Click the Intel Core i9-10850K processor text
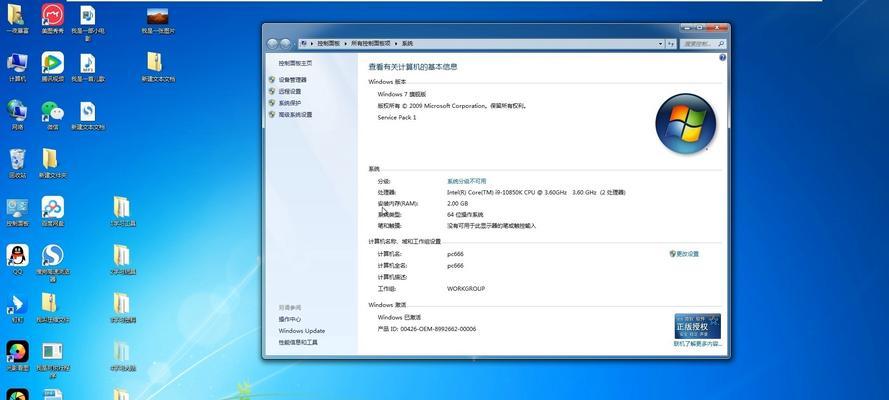The image size is (889, 400). (x=536, y=193)
